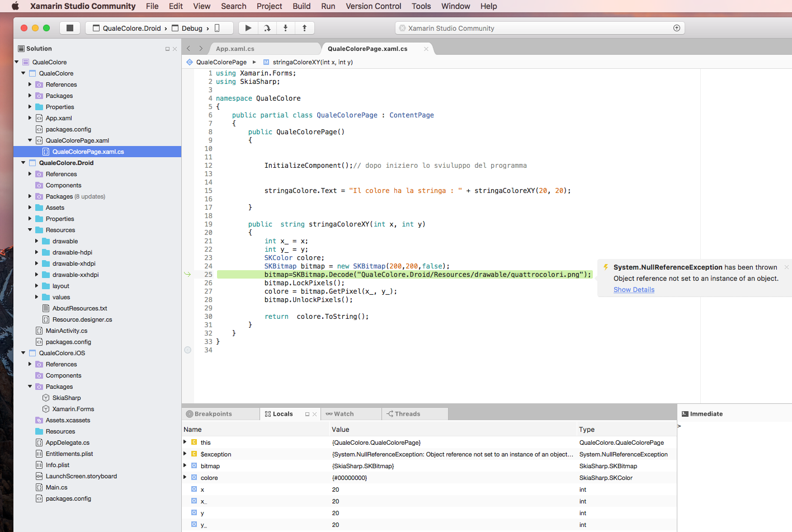Navigate forward with the editor right arrow
Screen dimensions: 792x532
[201, 49]
